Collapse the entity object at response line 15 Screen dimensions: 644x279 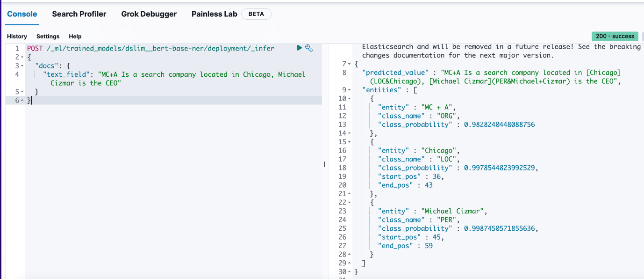pyautogui.click(x=350, y=142)
